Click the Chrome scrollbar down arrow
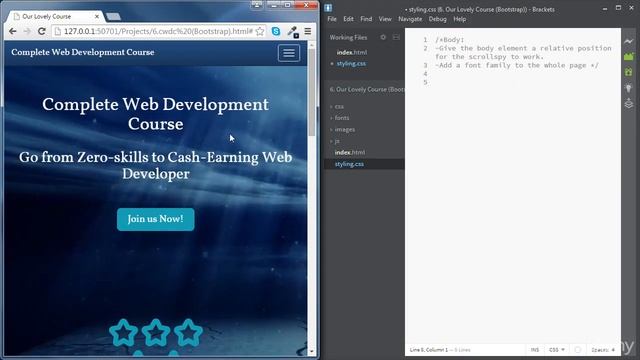The image size is (640, 360). (x=312, y=351)
